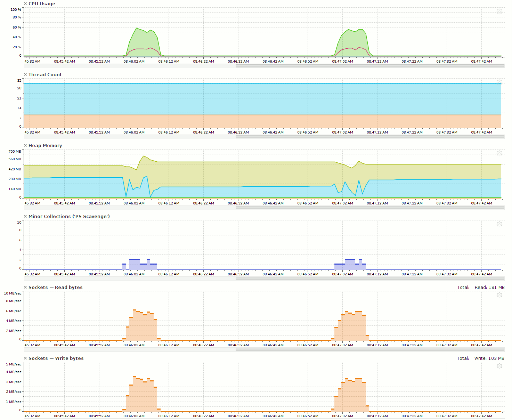The image size is (512, 420).
Task: Click the '10 MB/sec' label on Read bytes axis
Action: (13, 293)
